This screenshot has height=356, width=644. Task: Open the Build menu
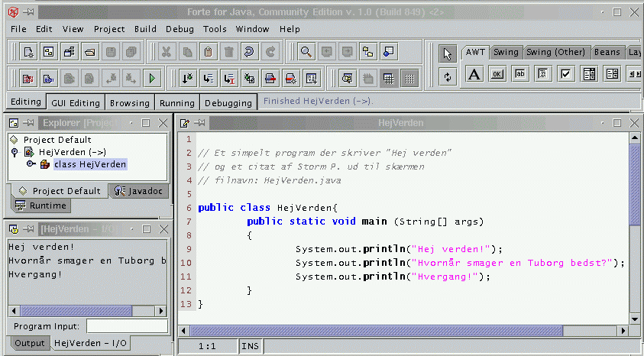145,29
